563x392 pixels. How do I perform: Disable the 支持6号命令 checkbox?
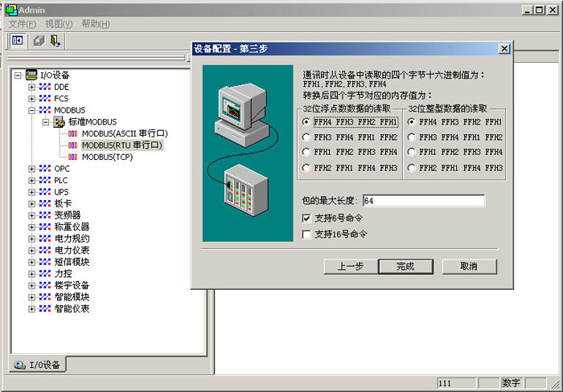pyautogui.click(x=306, y=218)
